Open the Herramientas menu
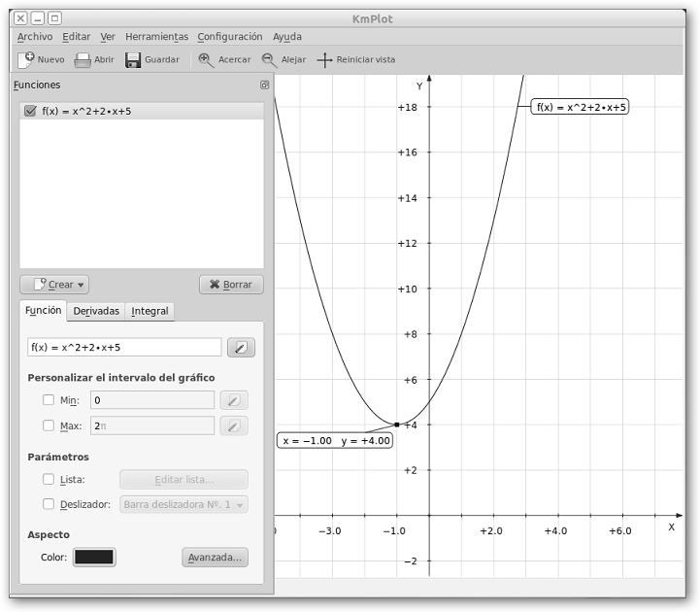The width and height of the screenshot is (700, 612). click(x=156, y=37)
